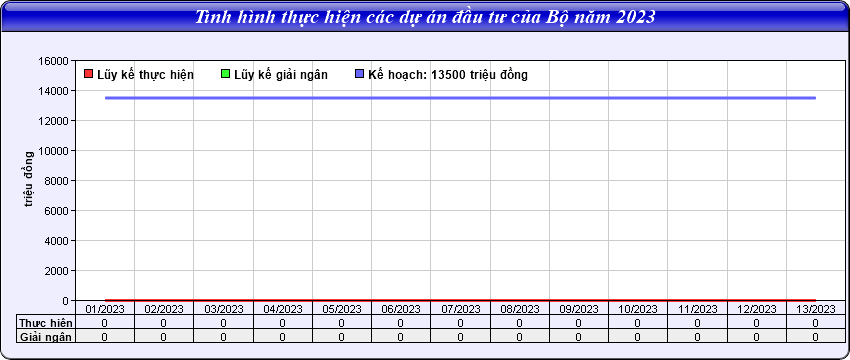Click the blue Kế hoạch legend swatch
Screen dimensions: 850x360
(x=359, y=74)
